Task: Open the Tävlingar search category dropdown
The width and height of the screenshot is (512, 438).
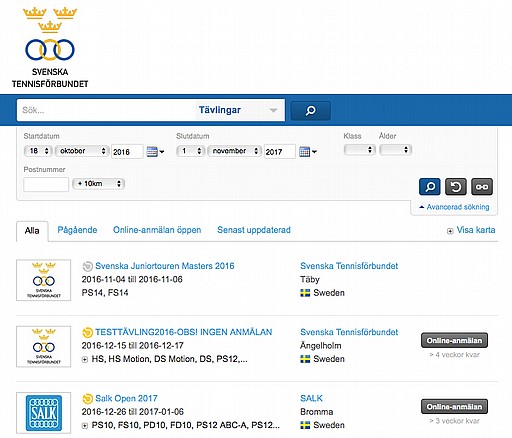Action: (239, 110)
